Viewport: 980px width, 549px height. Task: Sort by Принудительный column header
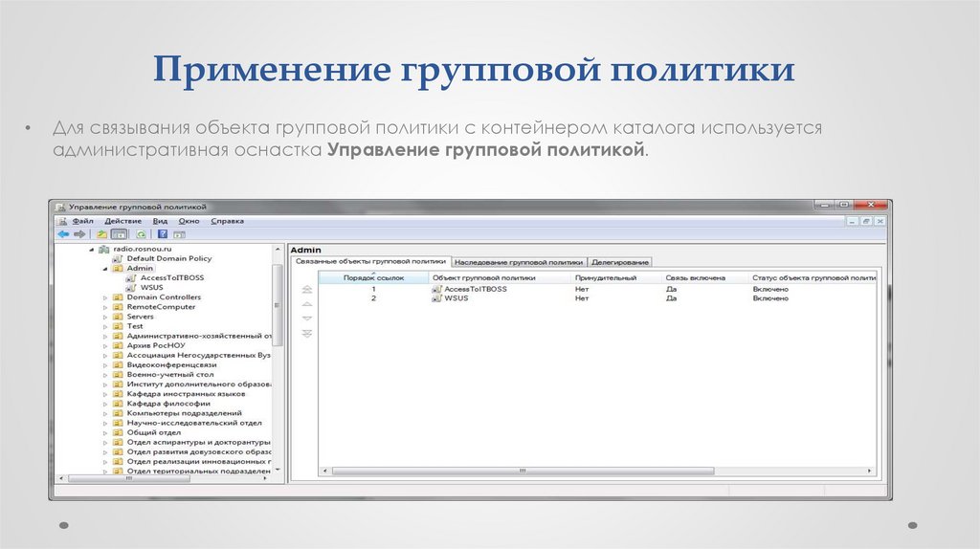pos(616,278)
